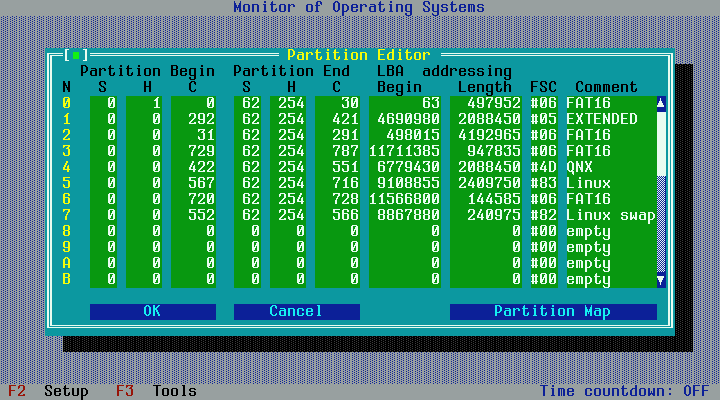720x400 pixels.
Task: Edit Length value 497952
Action: [x=488, y=103]
